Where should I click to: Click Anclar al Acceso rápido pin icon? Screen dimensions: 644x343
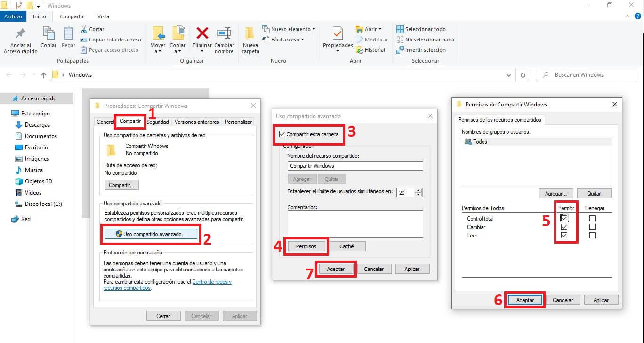point(21,33)
